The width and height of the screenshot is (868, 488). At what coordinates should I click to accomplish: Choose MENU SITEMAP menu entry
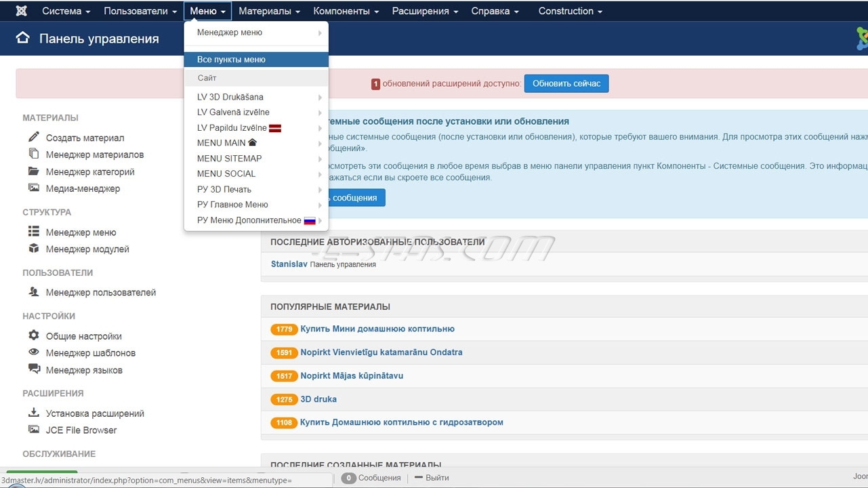click(x=256, y=158)
